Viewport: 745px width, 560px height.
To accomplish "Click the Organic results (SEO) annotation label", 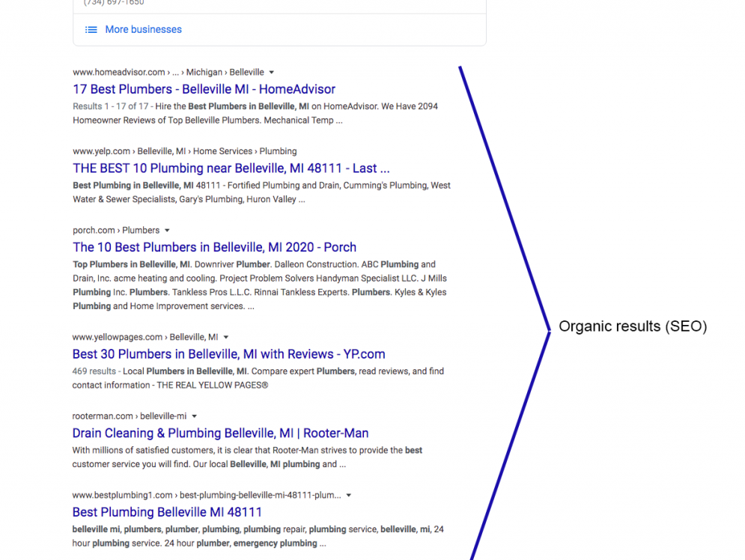I will [x=633, y=326].
